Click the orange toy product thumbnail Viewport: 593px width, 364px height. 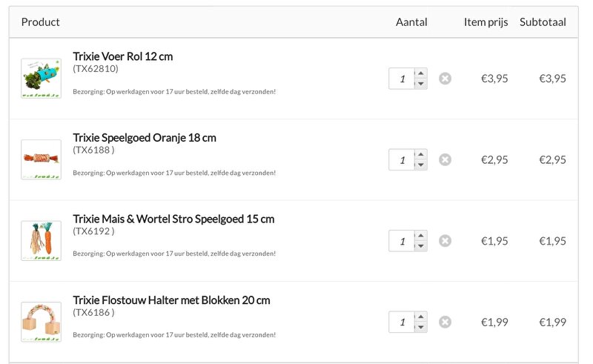(42, 159)
